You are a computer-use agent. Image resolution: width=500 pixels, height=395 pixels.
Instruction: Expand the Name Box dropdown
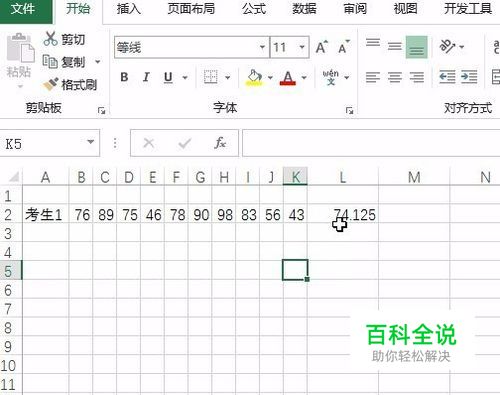pos(90,143)
